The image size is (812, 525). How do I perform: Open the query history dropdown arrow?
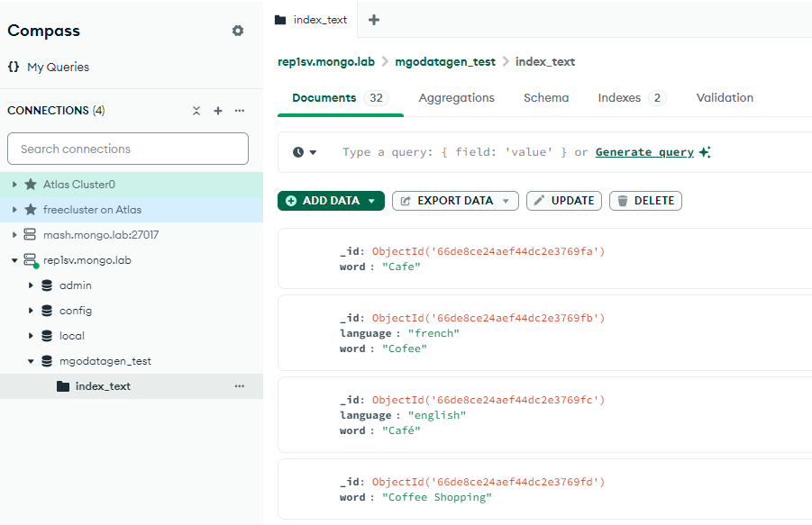[313, 152]
